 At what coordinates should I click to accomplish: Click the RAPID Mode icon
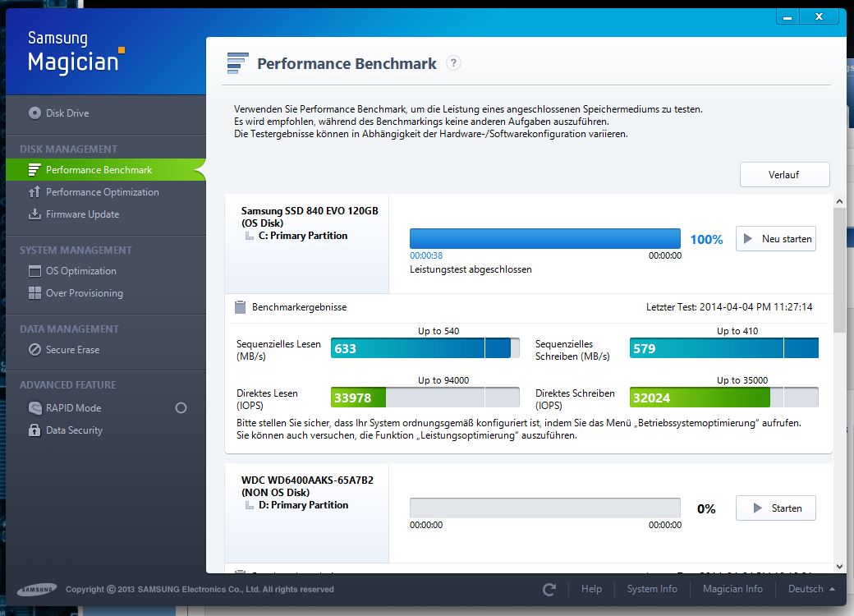tap(34, 408)
